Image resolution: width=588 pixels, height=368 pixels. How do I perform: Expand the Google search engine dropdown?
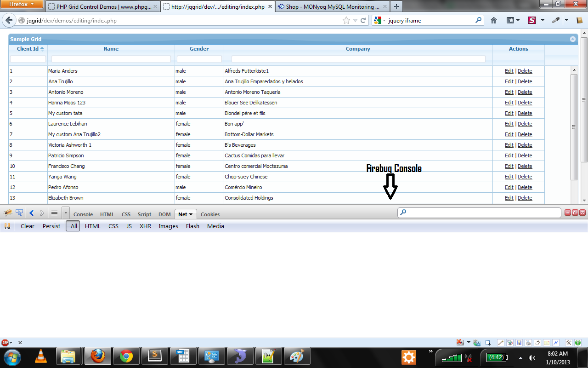coord(378,20)
